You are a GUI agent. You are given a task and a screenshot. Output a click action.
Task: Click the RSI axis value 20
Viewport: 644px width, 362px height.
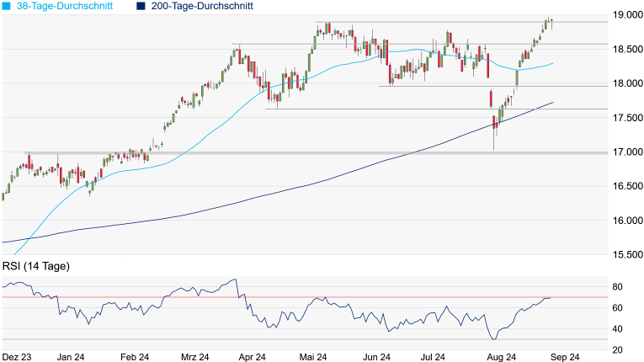tap(617, 350)
